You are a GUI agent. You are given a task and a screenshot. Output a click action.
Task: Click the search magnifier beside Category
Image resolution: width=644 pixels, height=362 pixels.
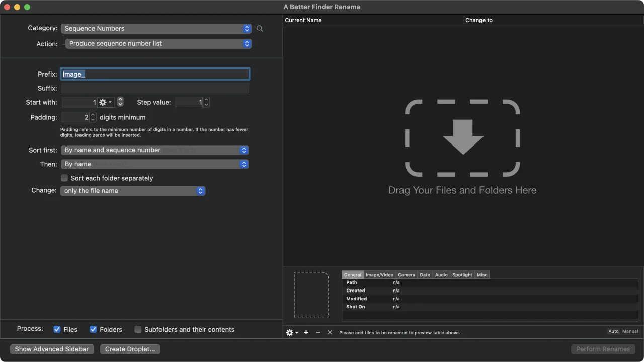click(260, 29)
